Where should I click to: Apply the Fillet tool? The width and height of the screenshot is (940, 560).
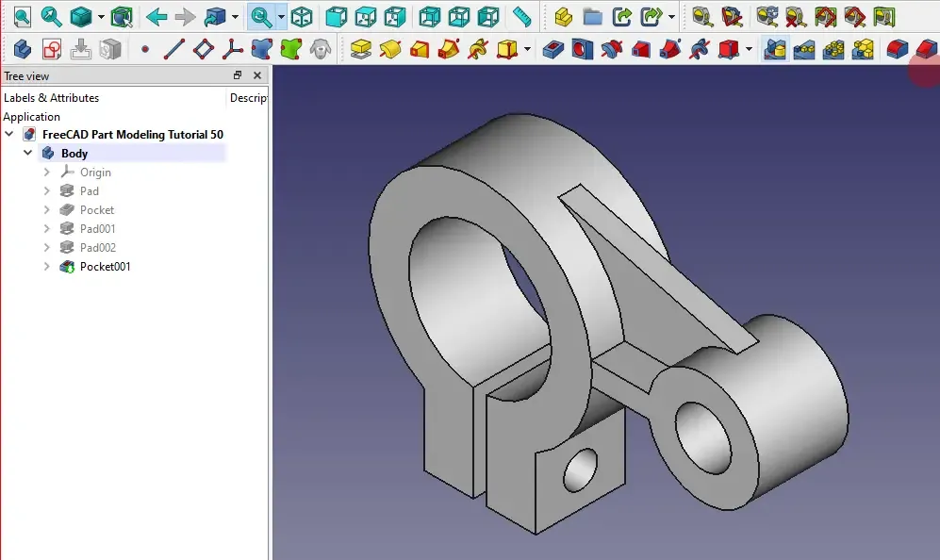897,49
